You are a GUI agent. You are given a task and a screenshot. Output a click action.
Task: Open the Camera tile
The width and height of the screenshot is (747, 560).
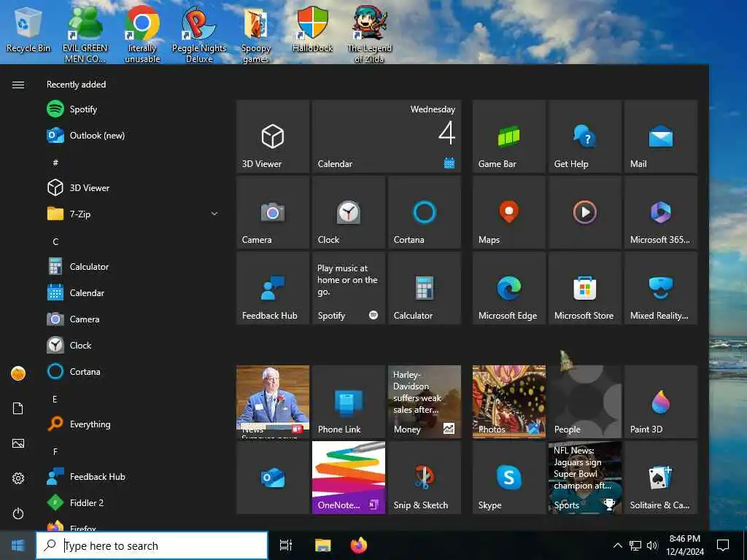(x=273, y=212)
